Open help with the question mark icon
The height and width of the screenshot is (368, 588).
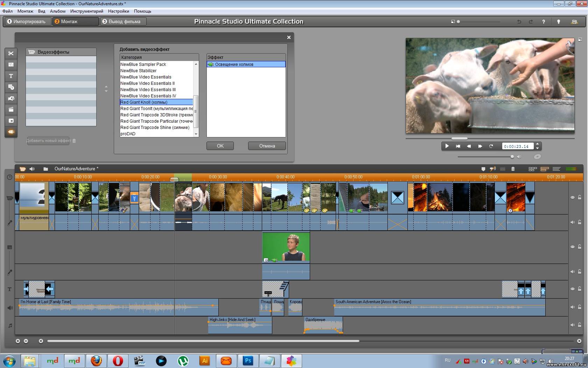click(x=544, y=22)
